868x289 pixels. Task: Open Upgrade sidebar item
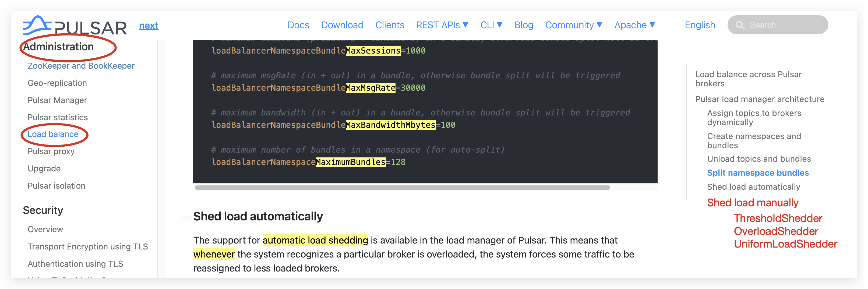point(44,168)
